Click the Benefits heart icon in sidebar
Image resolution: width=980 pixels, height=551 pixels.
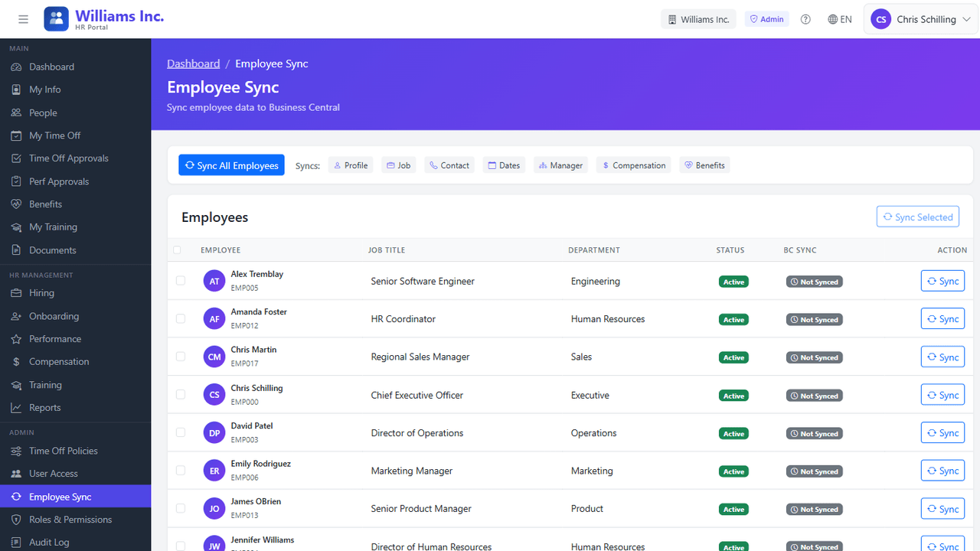tap(16, 204)
